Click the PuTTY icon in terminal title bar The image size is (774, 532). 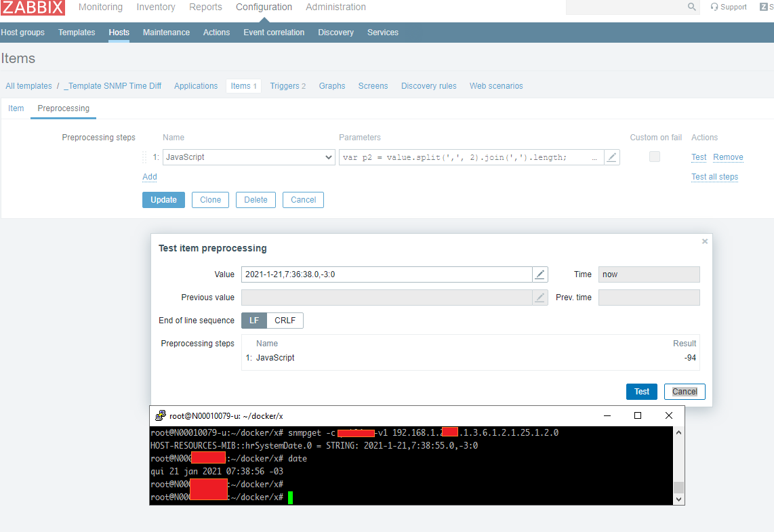tap(161, 415)
